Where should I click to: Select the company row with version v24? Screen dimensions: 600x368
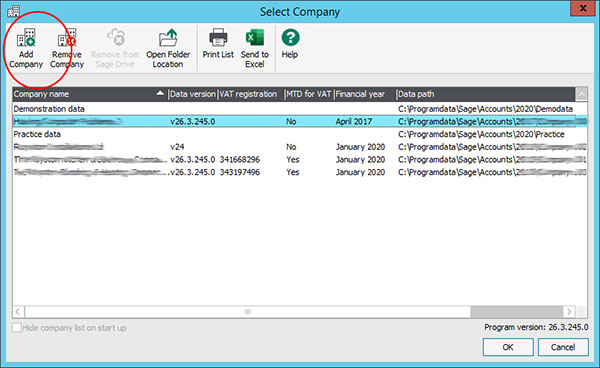(x=300, y=147)
